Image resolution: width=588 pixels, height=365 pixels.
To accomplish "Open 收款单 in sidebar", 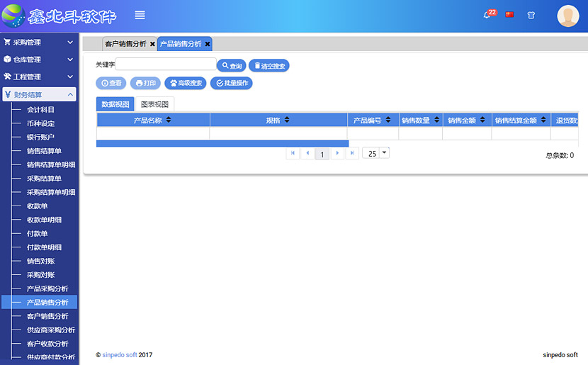I will tap(37, 206).
